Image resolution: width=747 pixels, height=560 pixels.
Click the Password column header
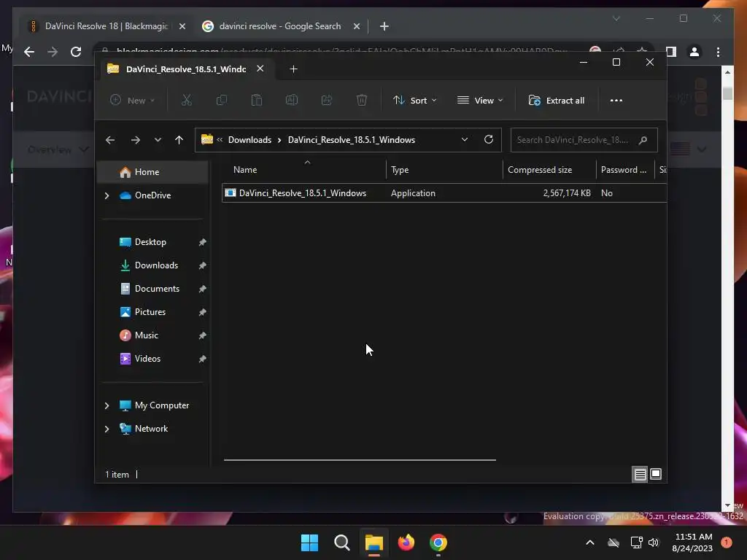625,169
